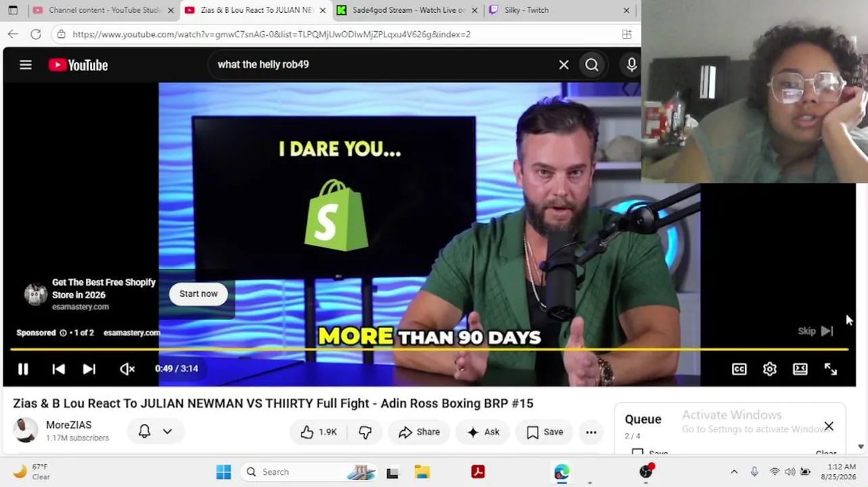Image resolution: width=868 pixels, height=487 pixels.
Task: Open the volume speaker tray icon
Action: [x=790, y=472]
